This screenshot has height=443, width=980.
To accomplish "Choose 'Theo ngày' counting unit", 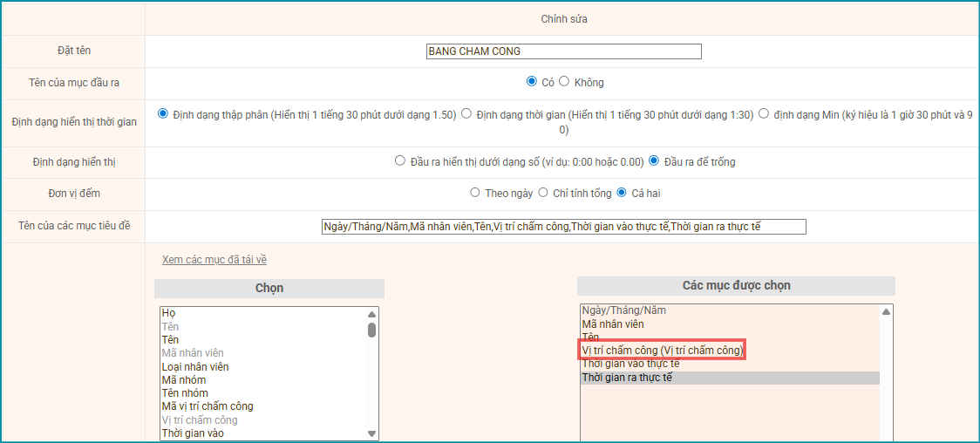I will point(475,193).
